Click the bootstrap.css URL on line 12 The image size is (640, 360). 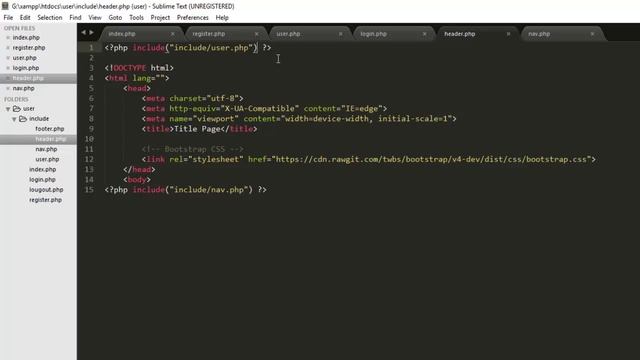coord(431,160)
